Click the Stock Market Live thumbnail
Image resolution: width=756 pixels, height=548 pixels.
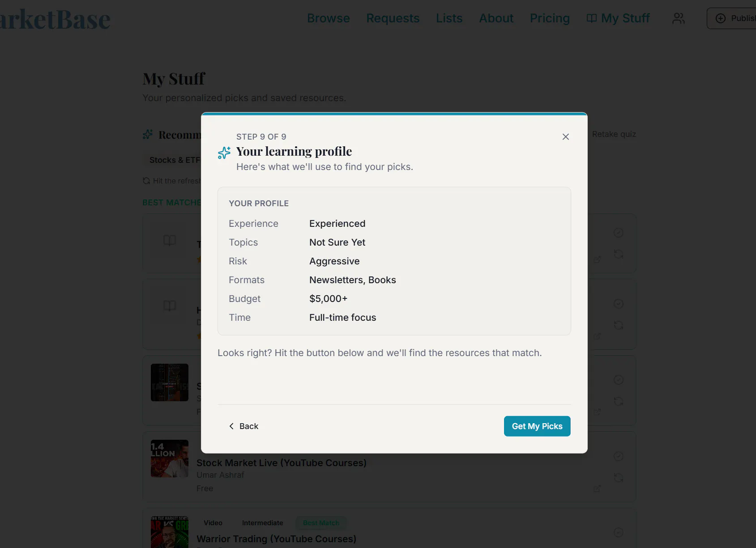170,459
